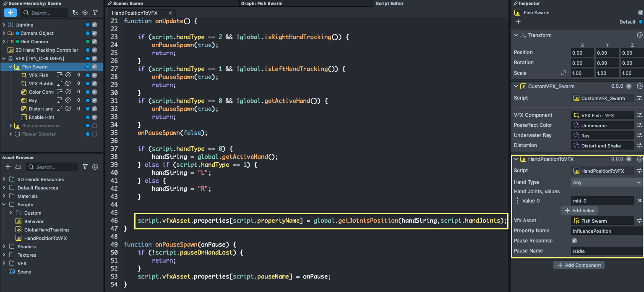
Task: Remove Value 0 from Hand Joints
Action: [639, 201]
